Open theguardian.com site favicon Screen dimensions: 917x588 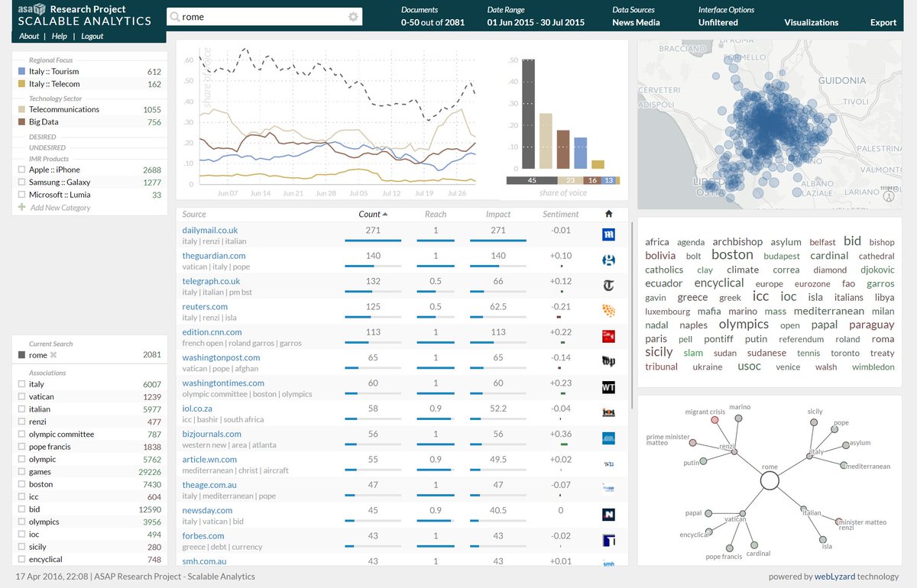pos(608,260)
